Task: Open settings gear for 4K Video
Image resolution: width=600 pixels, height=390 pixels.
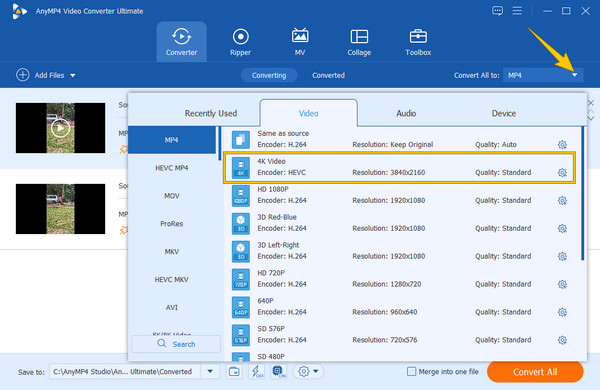Action: 562,173
